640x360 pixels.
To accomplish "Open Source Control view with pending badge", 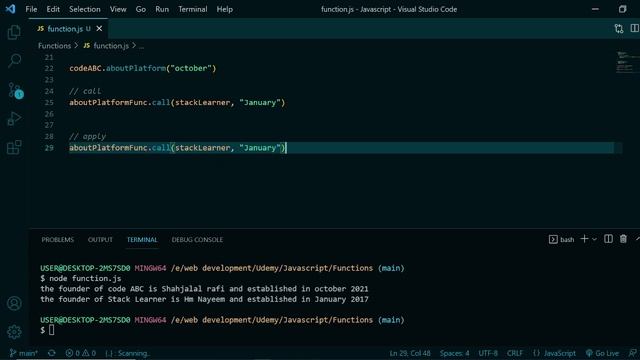I will click(x=15, y=90).
